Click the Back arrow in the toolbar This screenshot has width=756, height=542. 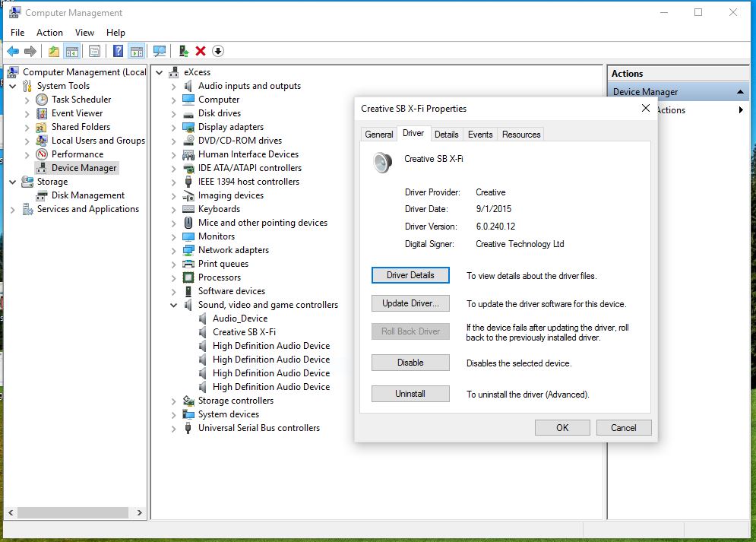[13, 51]
